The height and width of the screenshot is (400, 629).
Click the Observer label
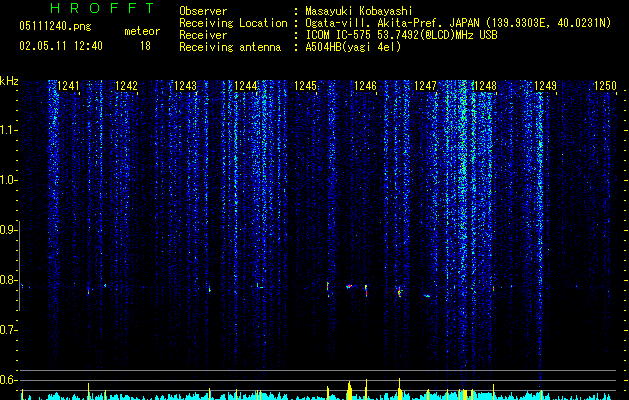click(203, 11)
